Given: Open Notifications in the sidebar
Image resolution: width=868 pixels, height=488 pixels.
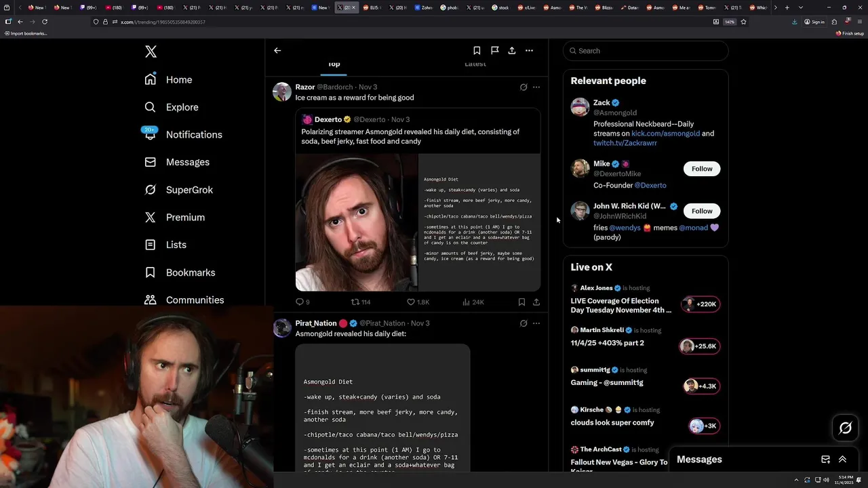Looking at the screenshot, I should click(x=183, y=134).
